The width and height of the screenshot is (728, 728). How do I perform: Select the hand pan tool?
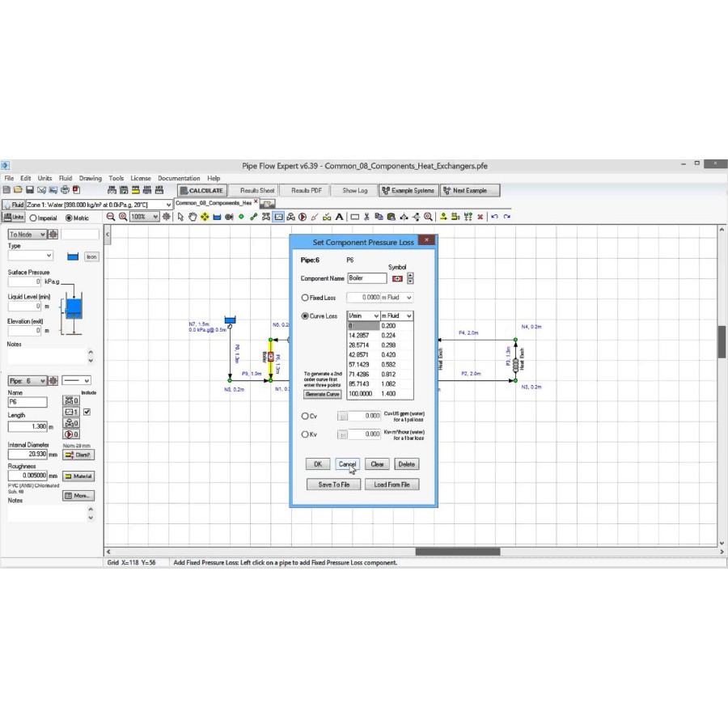click(x=193, y=217)
